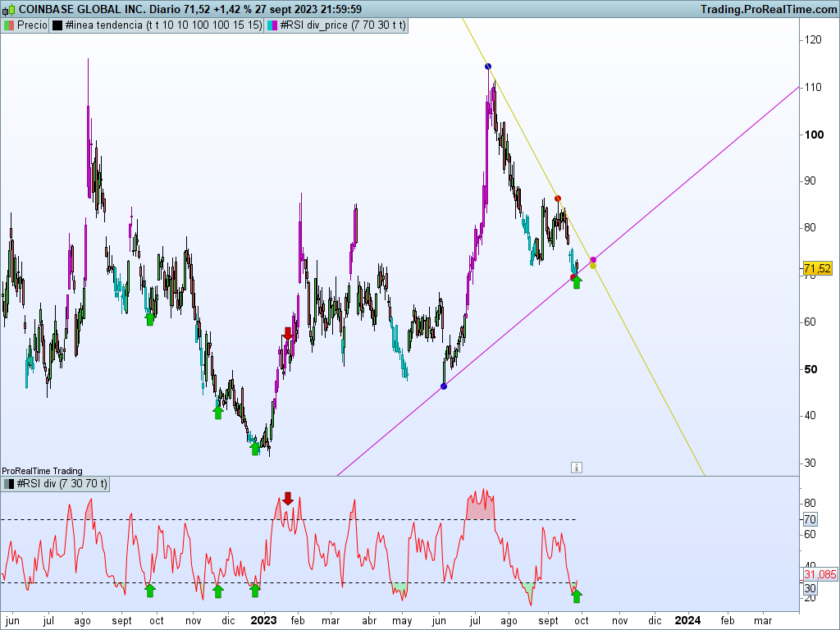Click the black #linea tendencia color swatch

point(57,25)
